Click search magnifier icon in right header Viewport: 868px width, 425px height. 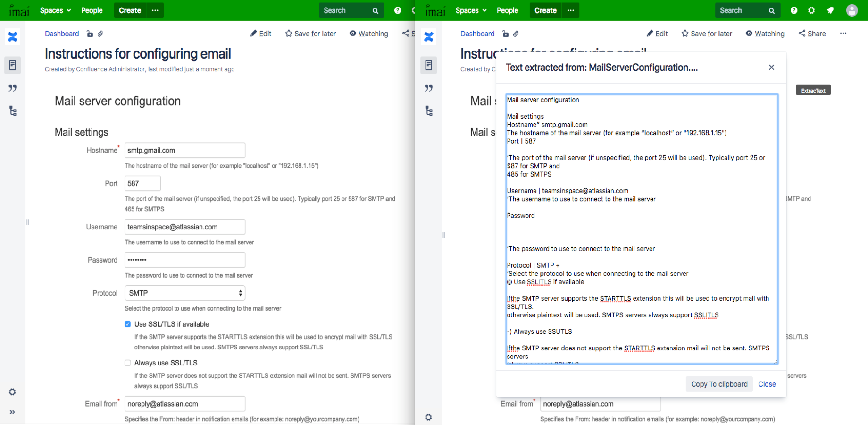pyautogui.click(x=772, y=10)
